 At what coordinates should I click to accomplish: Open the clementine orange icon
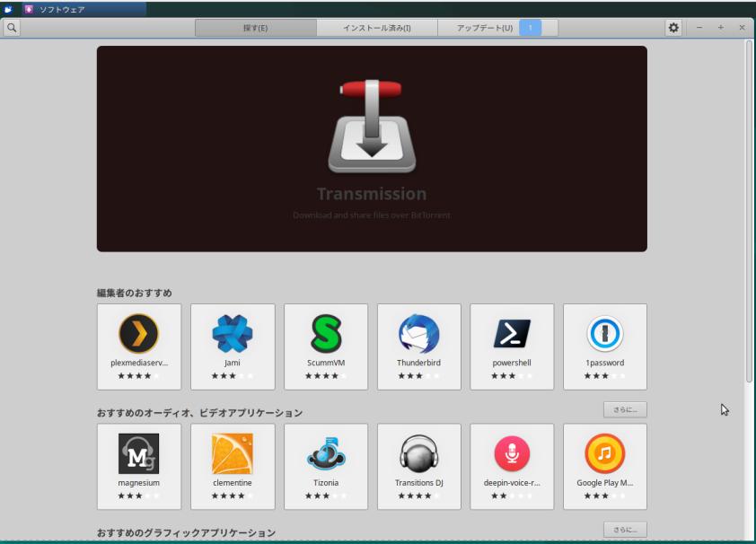[233, 453]
